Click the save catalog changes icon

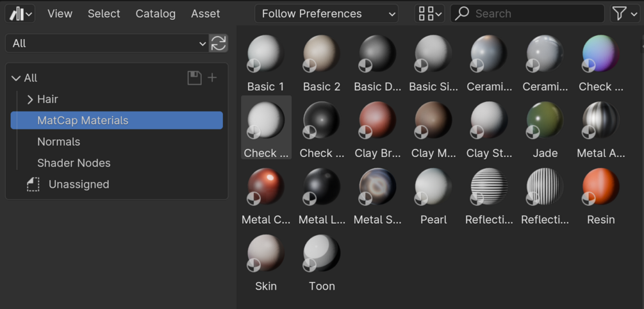coord(194,78)
